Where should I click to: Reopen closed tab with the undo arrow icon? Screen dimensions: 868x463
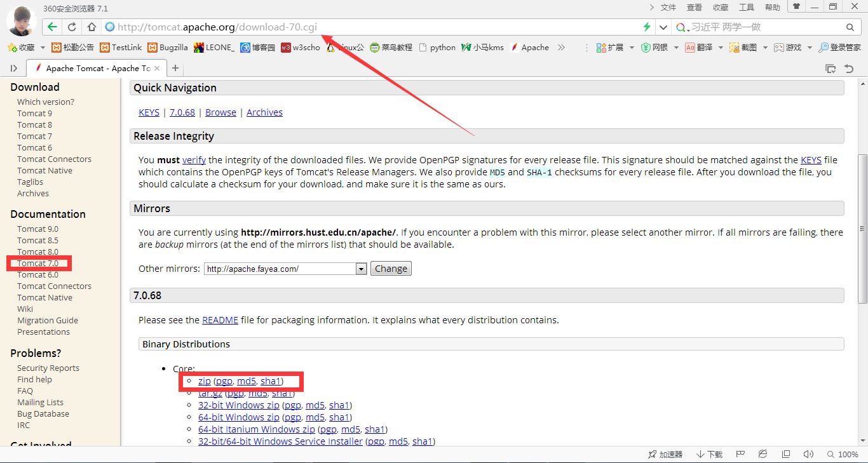click(849, 69)
